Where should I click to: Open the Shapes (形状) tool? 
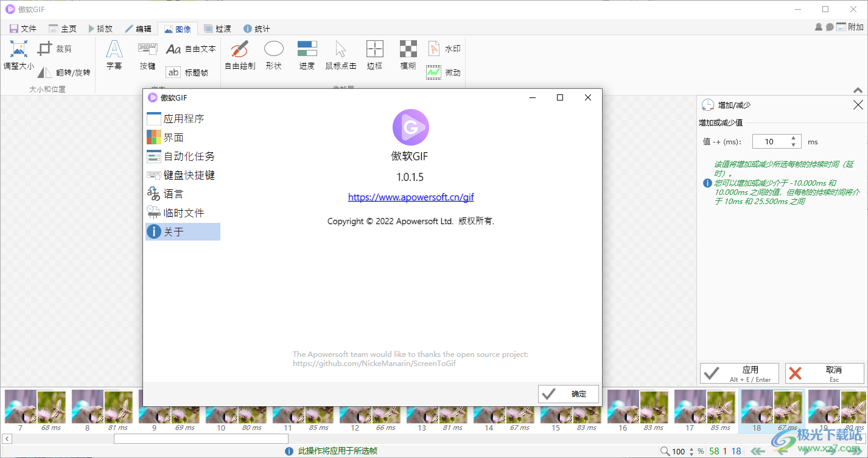pyautogui.click(x=274, y=55)
